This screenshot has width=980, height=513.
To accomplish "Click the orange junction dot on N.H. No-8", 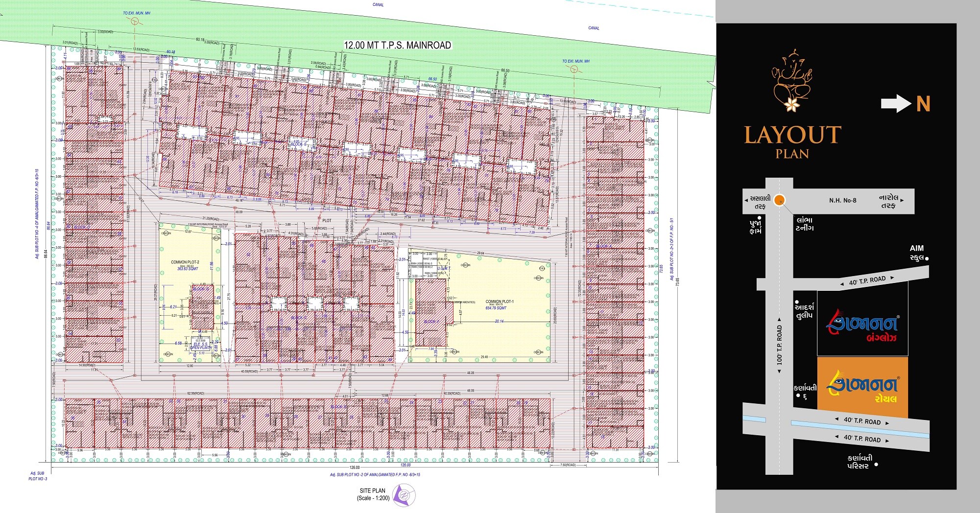I will pyautogui.click(x=780, y=200).
